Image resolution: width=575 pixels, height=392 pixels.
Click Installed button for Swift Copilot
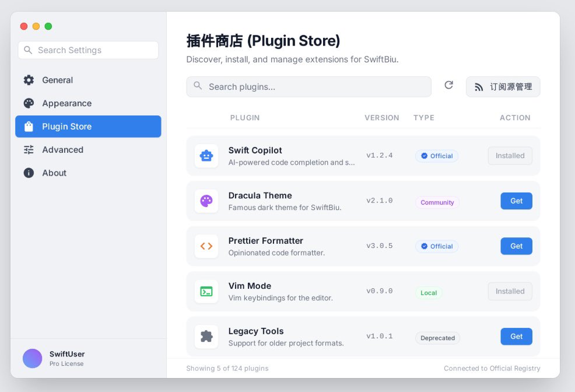point(510,156)
